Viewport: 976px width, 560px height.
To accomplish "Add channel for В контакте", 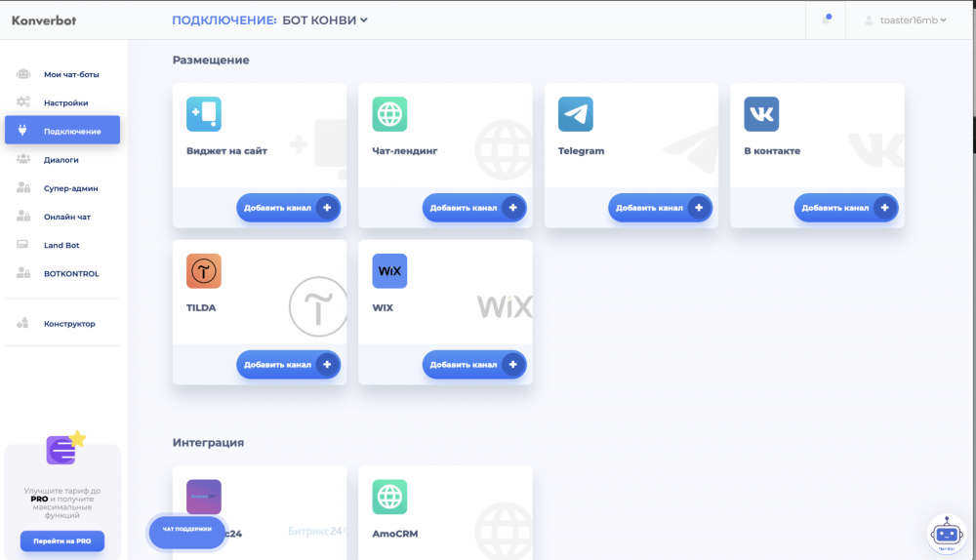I will coord(846,208).
